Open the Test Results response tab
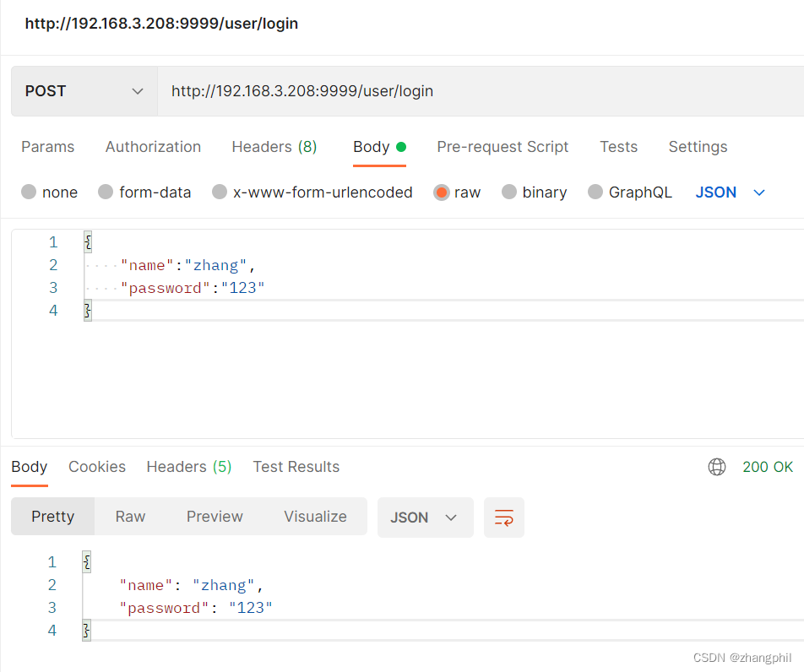This screenshot has height=672, width=804. 296,467
